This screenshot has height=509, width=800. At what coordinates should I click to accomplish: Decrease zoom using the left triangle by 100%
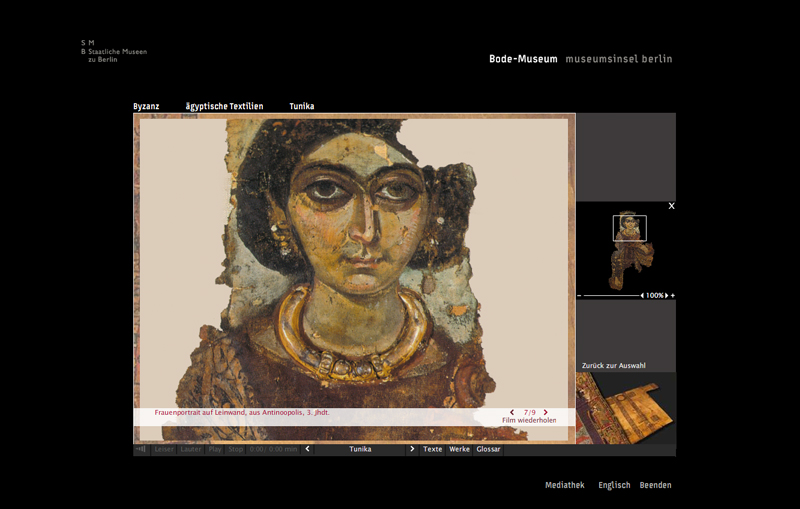pyautogui.click(x=642, y=295)
